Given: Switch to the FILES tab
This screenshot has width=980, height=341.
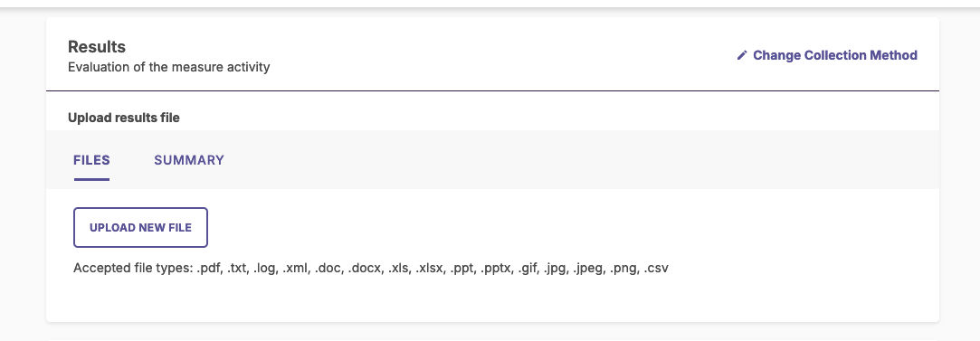Looking at the screenshot, I should 92,160.
